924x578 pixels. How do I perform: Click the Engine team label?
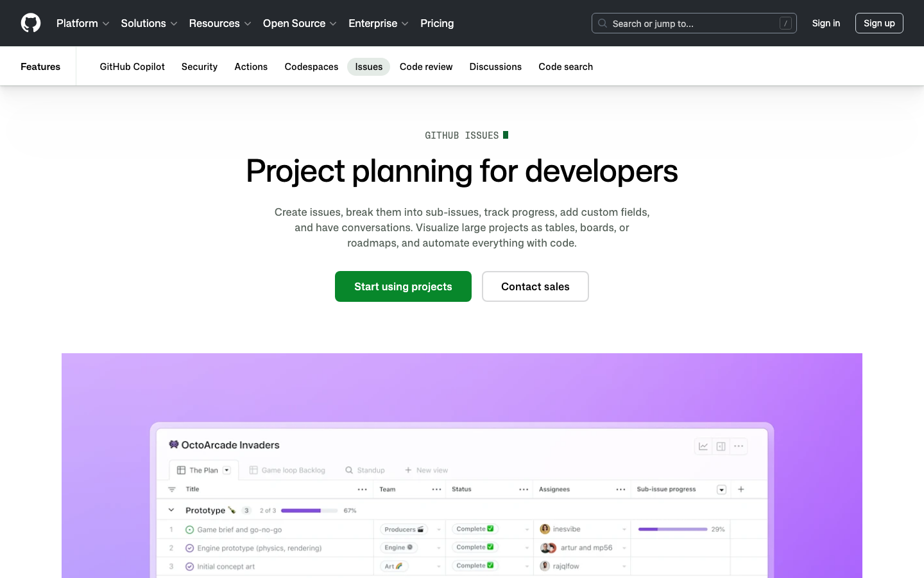coord(398,547)
